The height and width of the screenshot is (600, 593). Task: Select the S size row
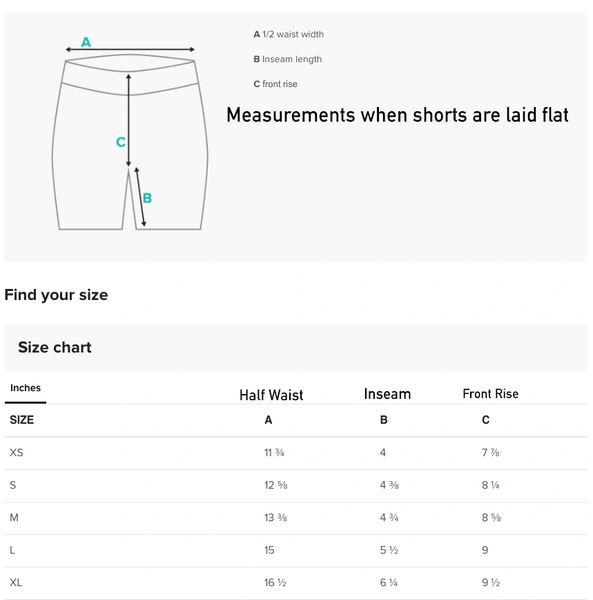pos(296,485)
